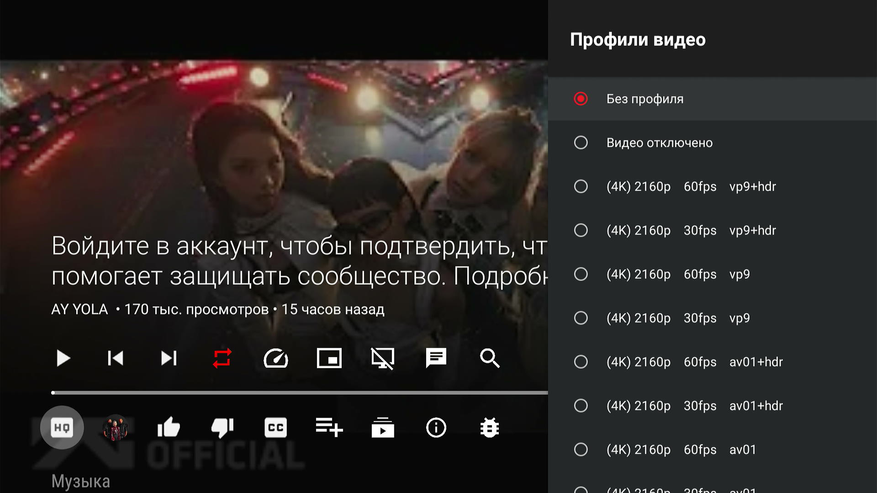Choose 2160p 30fps av01+hdr profile
This screenshot has height=493, width=877.
click(x=713, y=406)
